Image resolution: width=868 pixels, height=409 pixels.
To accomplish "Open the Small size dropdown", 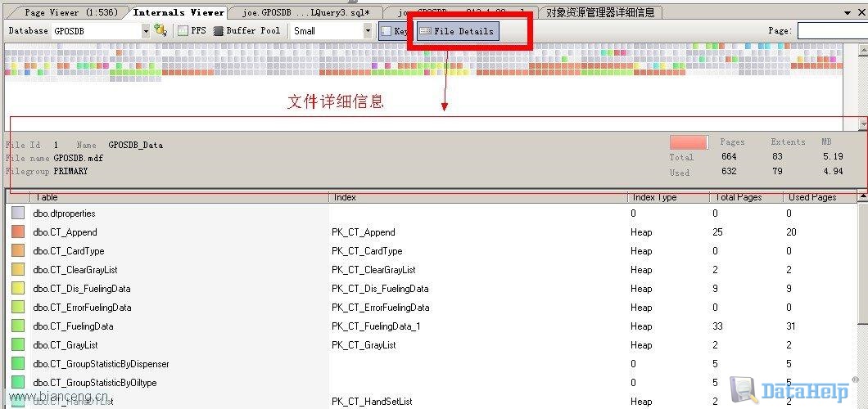I will (x=368, y=30).
